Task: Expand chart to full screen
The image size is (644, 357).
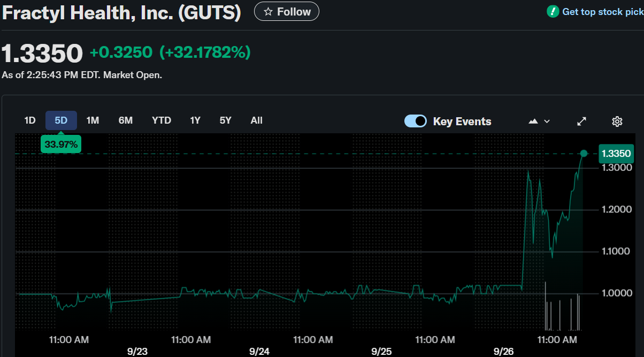Action: pos(582,121)
